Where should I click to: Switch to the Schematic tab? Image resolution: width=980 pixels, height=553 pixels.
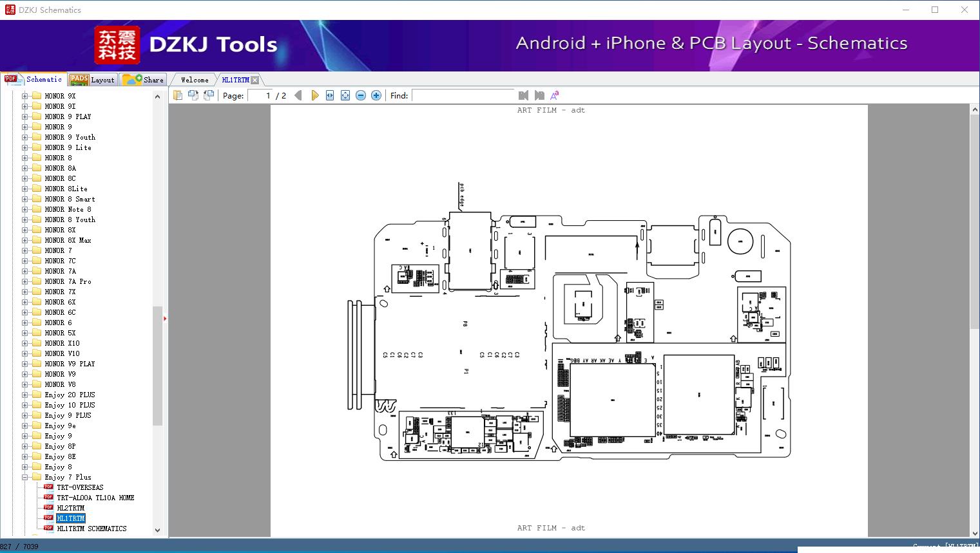34,79
